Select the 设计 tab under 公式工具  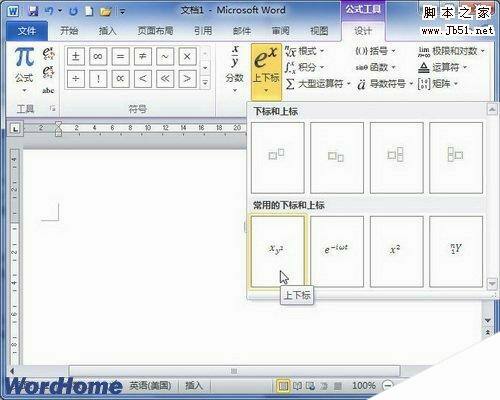pyautogui.click(x=363, y=31)
